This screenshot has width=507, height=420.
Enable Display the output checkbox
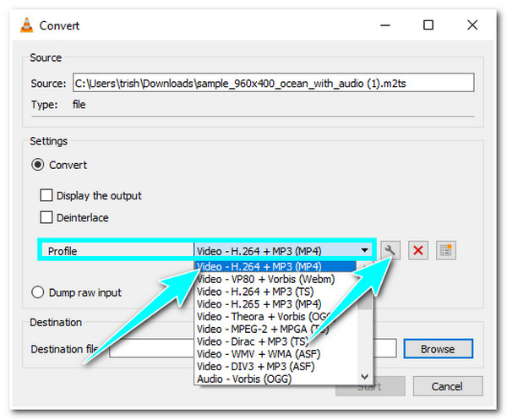tap(46, 195)
